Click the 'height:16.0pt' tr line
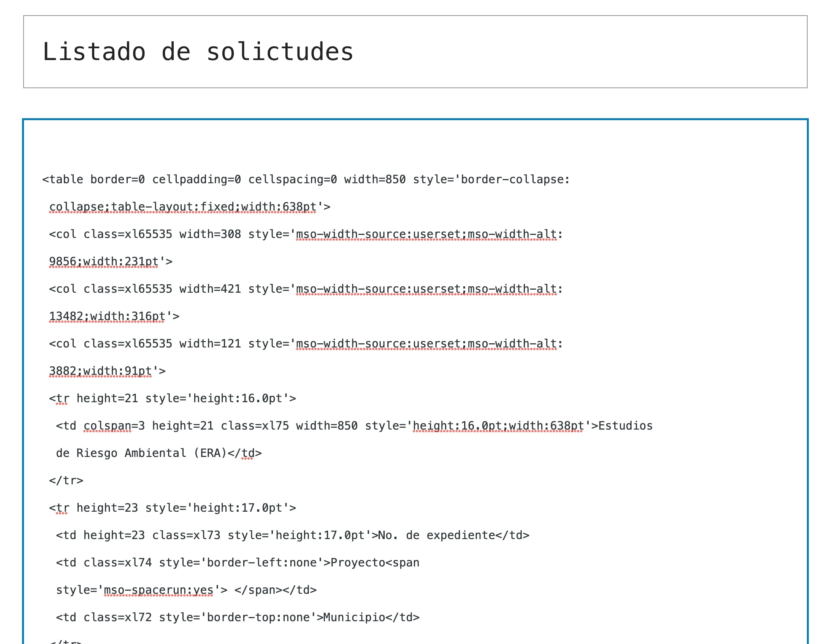This screenshot has width=824, height=644. pos(173,398)
